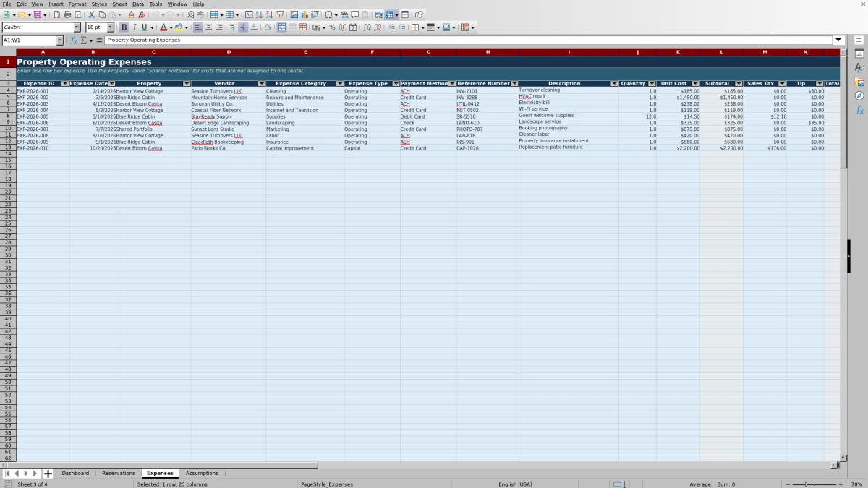Click the Insert Chart icon
This screenshot has height=488, width=868.
305,14
